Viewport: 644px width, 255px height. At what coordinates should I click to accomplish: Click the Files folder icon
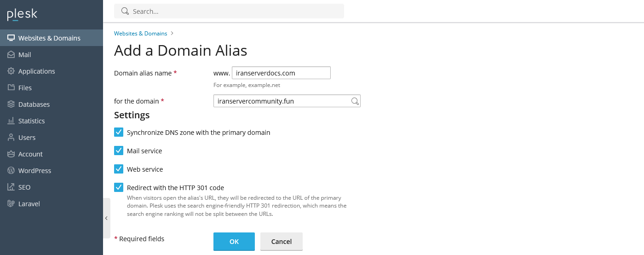[x=11, y=88]
